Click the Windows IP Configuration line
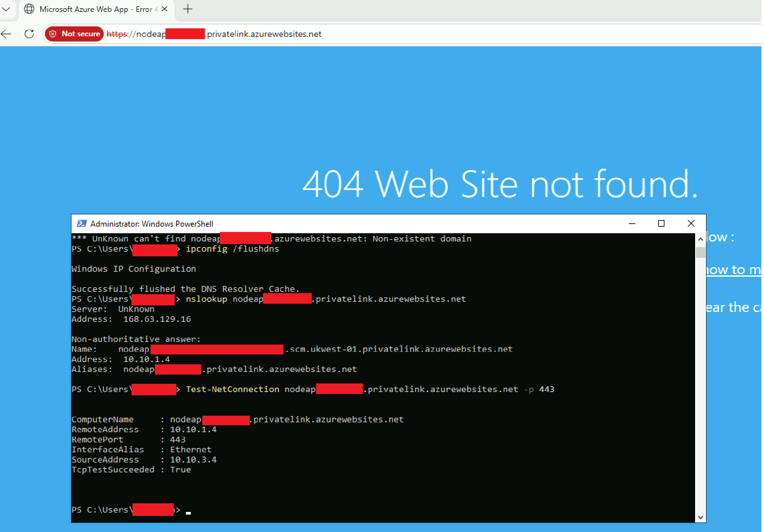Screen dimensions: 764x532 pos(134,270)
